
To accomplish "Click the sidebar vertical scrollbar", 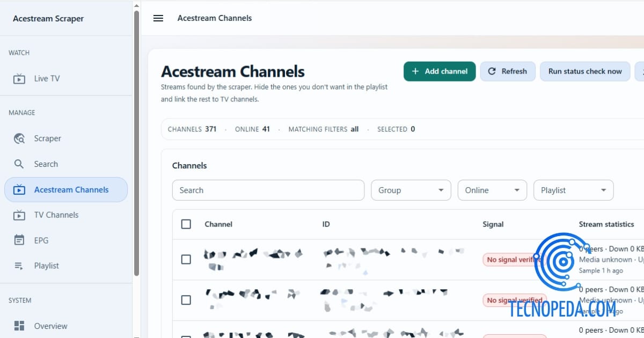I will click(x=136, y=142).
